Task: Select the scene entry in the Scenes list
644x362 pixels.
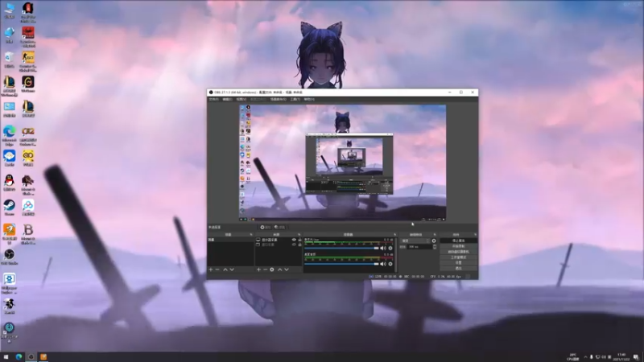Action: 230,239
